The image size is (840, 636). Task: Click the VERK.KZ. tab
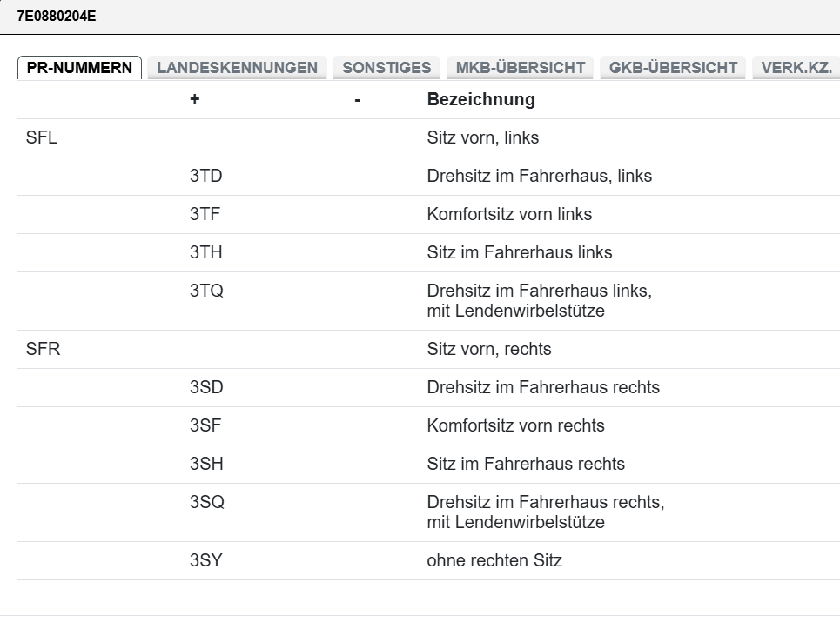click(x=796, y=68)
